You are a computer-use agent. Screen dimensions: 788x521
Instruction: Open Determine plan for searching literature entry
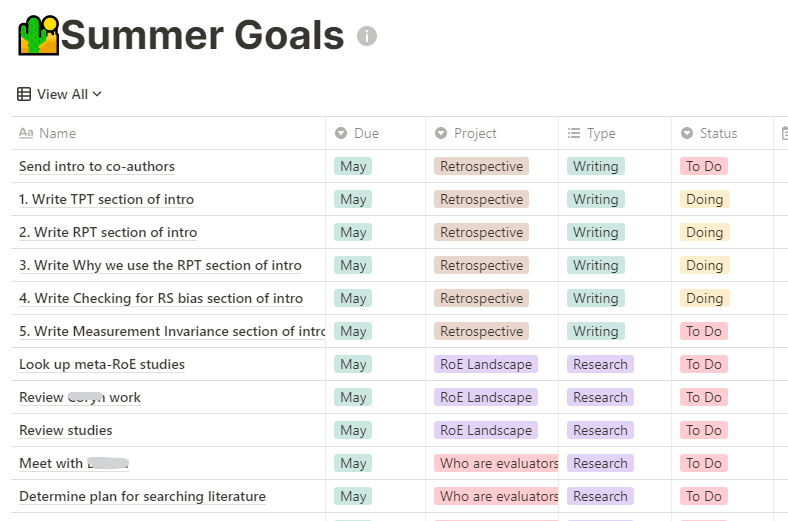point(142,496)
